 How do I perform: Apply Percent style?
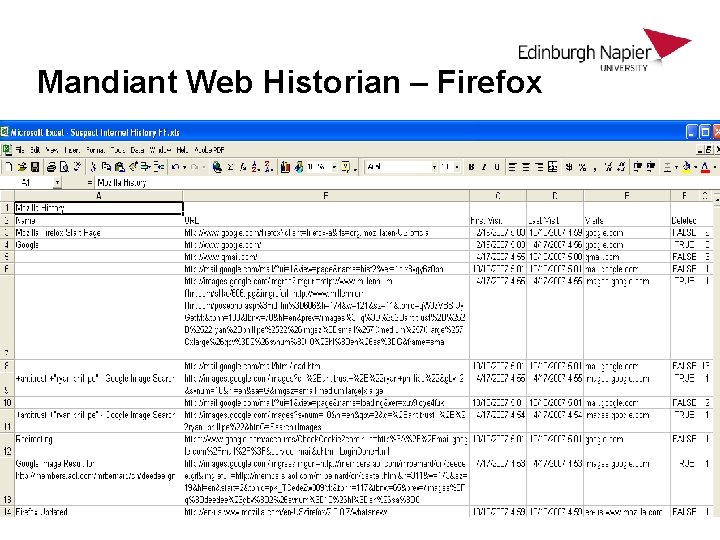582,167
